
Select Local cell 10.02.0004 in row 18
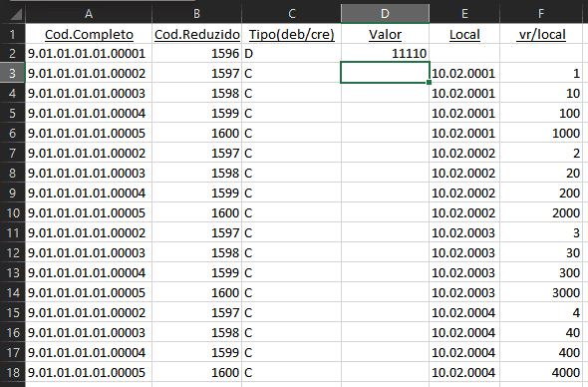464,372
